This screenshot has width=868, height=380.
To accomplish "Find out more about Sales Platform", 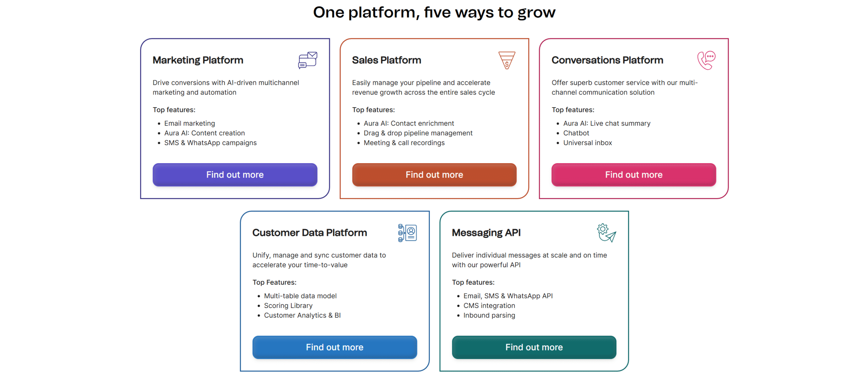I will point(434,175).
